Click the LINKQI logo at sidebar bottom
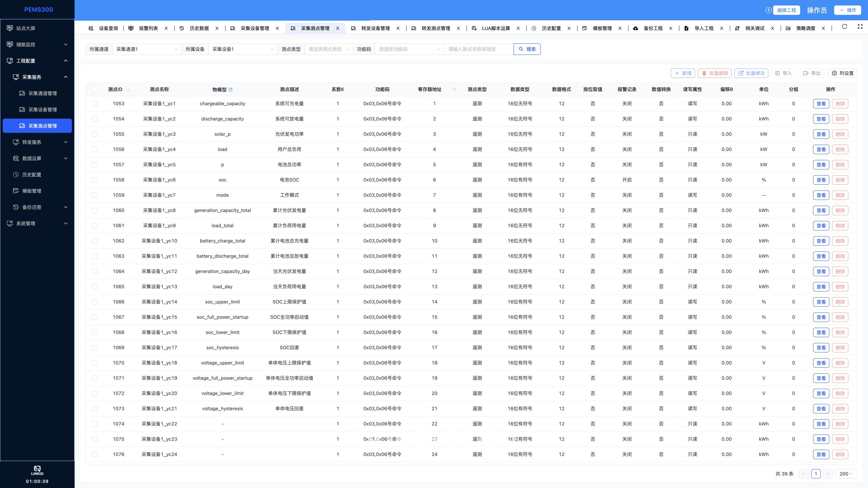Viewport: 868px width, 488px height. (37, 470)
